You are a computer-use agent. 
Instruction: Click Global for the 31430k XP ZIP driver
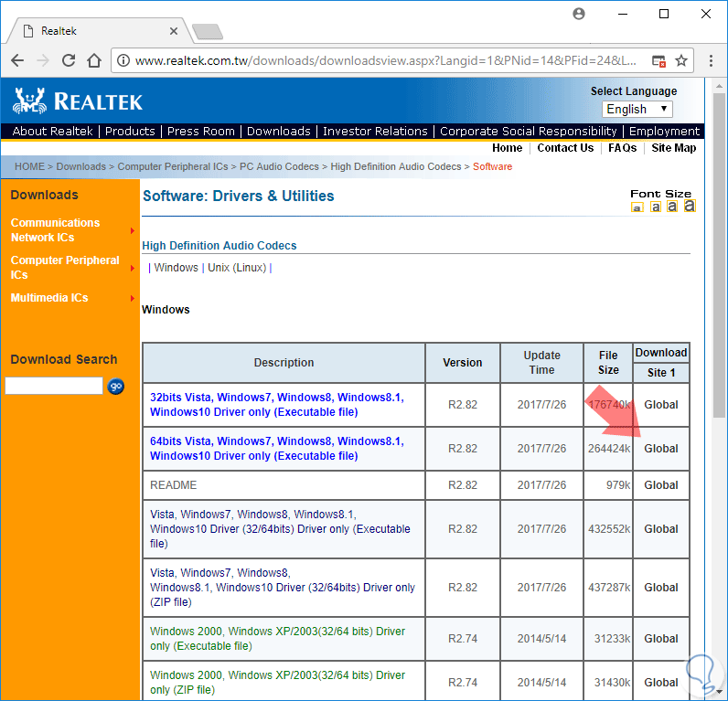pyautogui.click(x=660, y=683)
